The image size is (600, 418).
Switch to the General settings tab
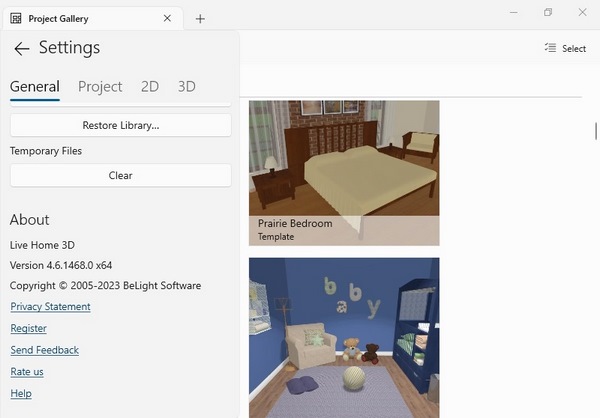click(35, 87)
